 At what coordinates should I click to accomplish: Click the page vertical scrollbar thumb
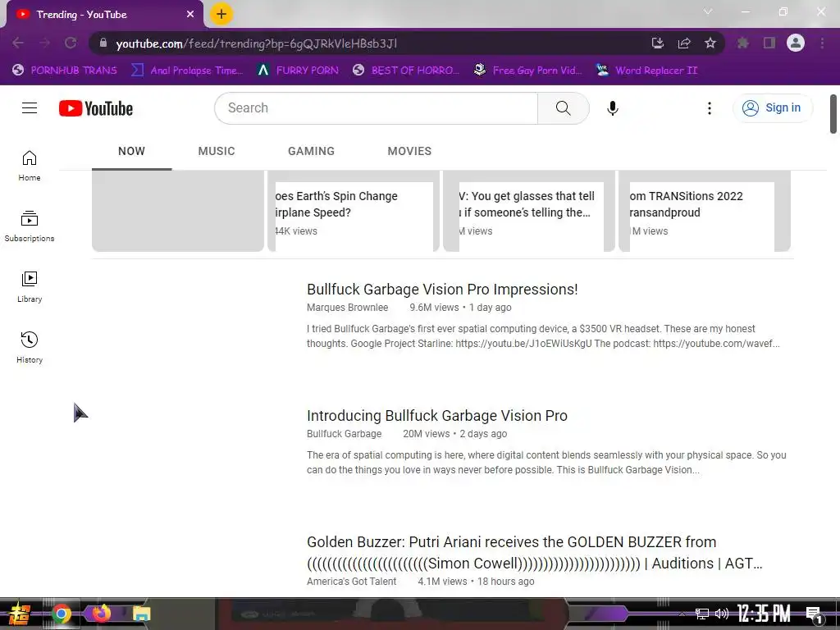(833, 113)
